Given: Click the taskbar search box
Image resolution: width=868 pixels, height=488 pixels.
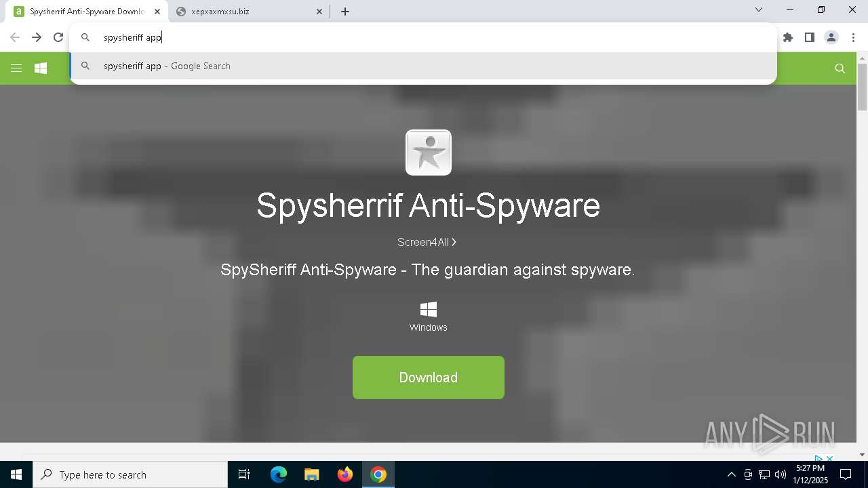Looking at the screenshot, I should pos(130,474).
